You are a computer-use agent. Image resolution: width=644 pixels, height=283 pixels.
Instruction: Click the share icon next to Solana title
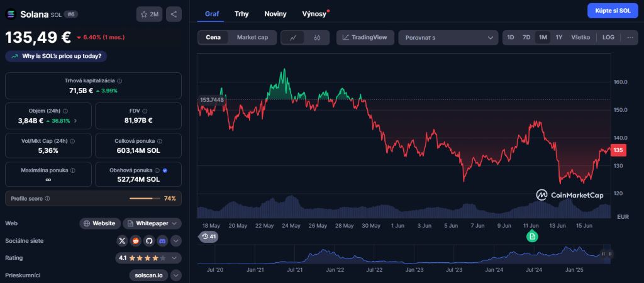[x=174, y=14]
